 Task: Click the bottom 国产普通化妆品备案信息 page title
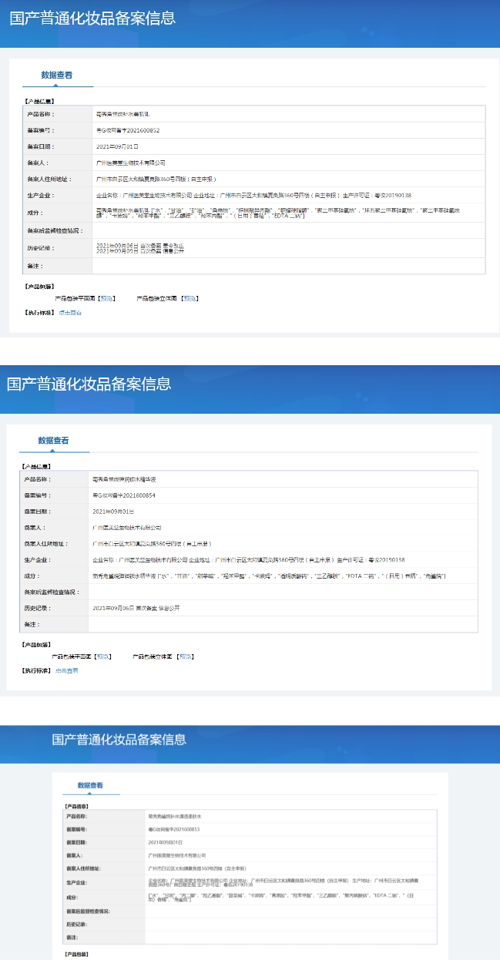[119, 740]
